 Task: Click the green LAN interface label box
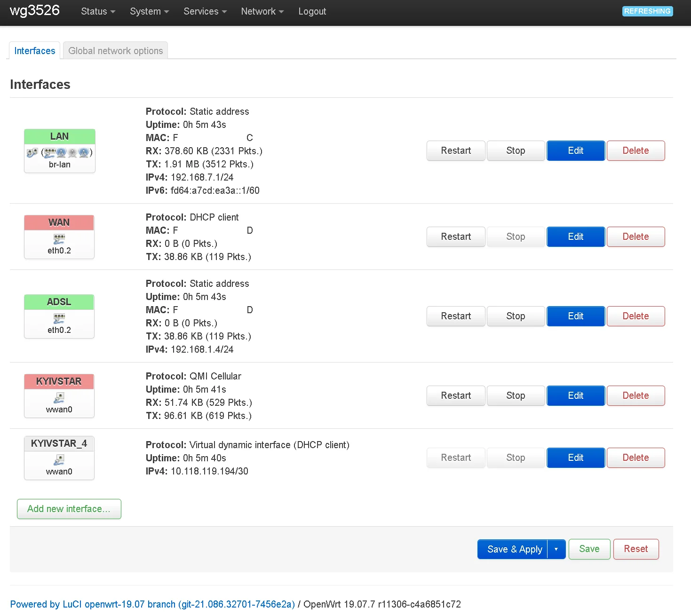60,136
